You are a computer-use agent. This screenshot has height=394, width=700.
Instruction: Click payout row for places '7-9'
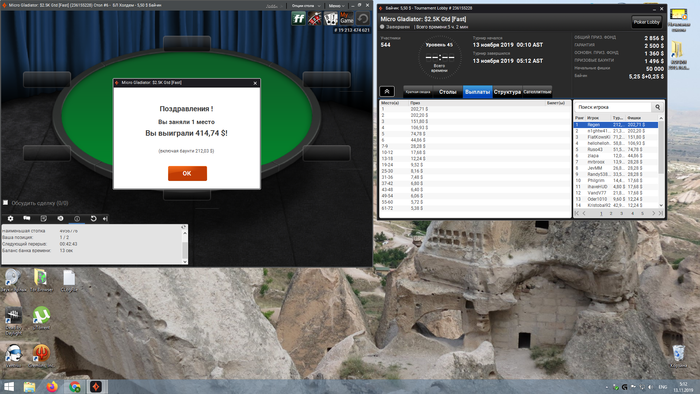475,146
